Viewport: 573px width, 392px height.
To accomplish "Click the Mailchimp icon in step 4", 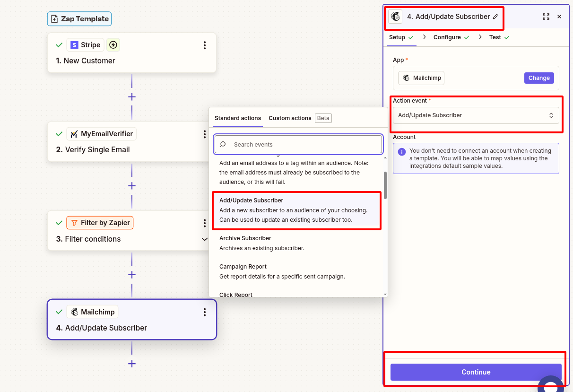I will tap(75, 312).
